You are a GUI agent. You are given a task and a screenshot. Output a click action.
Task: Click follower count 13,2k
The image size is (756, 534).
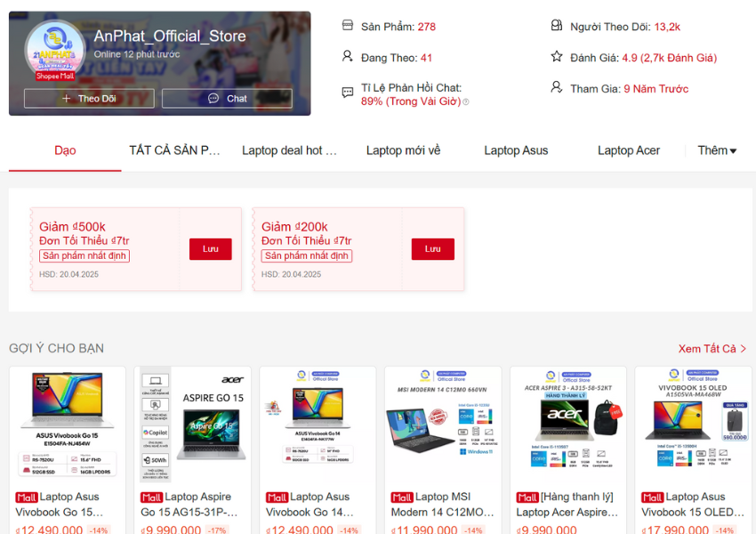pos(667,27)
